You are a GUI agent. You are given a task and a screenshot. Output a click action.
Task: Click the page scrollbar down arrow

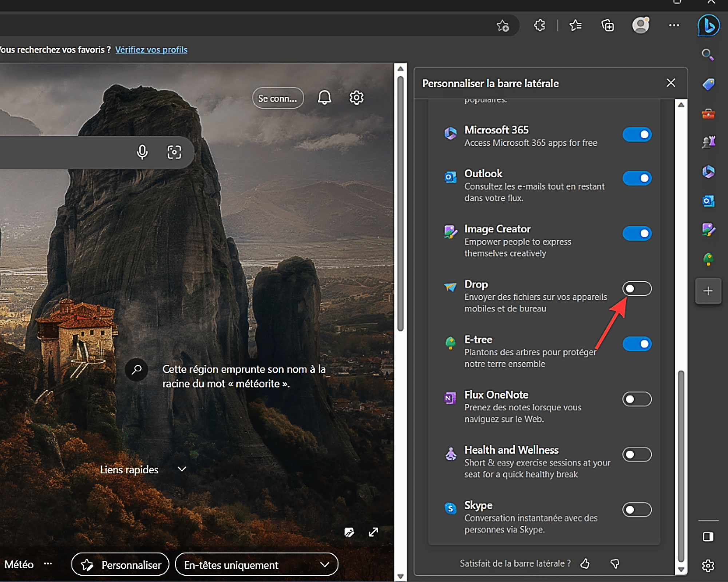coord(400,577)
